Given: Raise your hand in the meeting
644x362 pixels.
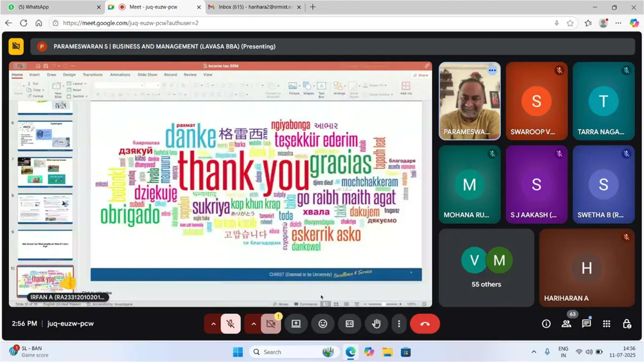Looking at the screenshot, I should (376, 324).
